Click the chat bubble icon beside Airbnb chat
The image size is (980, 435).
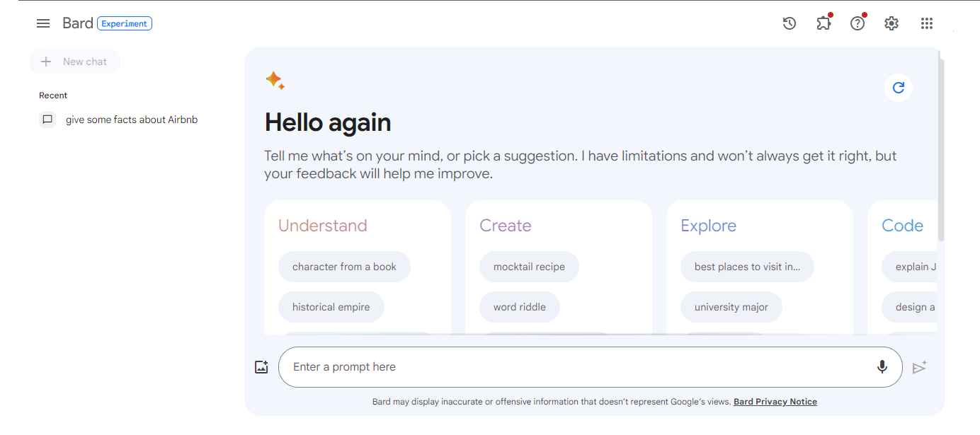[x=47, y=120]
